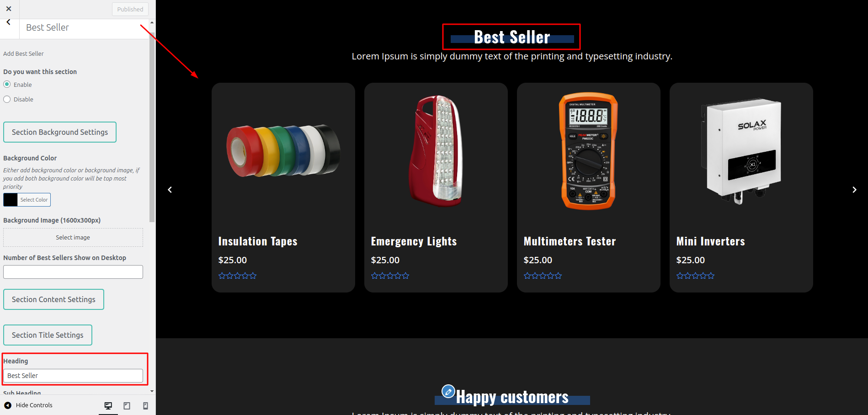Viewport: 868px width, 415px height.
Task: Show next products with right carousel arrow
Action: pyautogui.click(x=854, y=190)
